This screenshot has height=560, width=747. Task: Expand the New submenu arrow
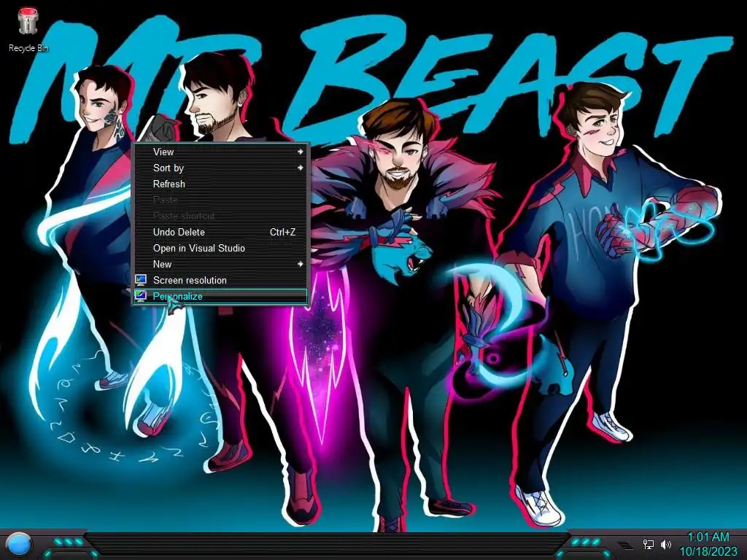tap(300, 264)
